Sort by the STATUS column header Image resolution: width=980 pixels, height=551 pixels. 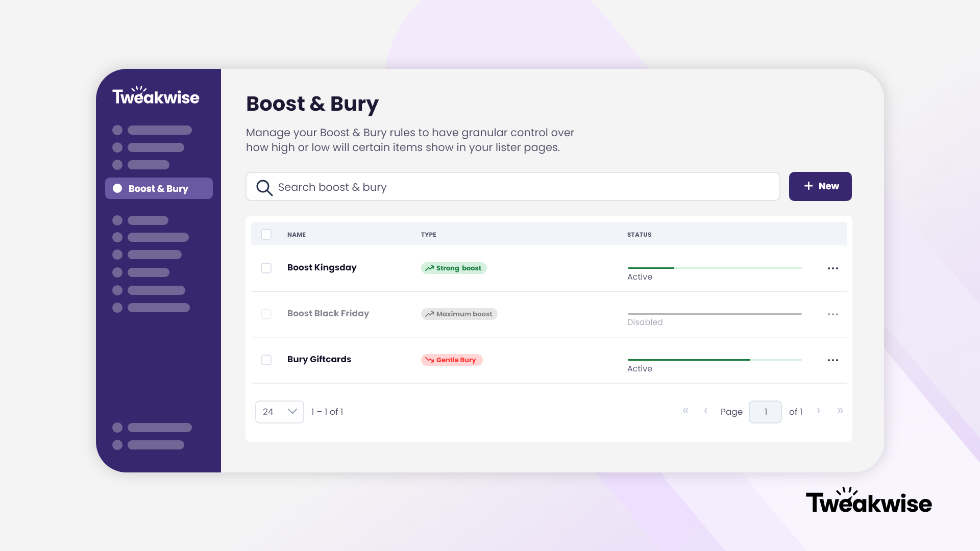640,235
